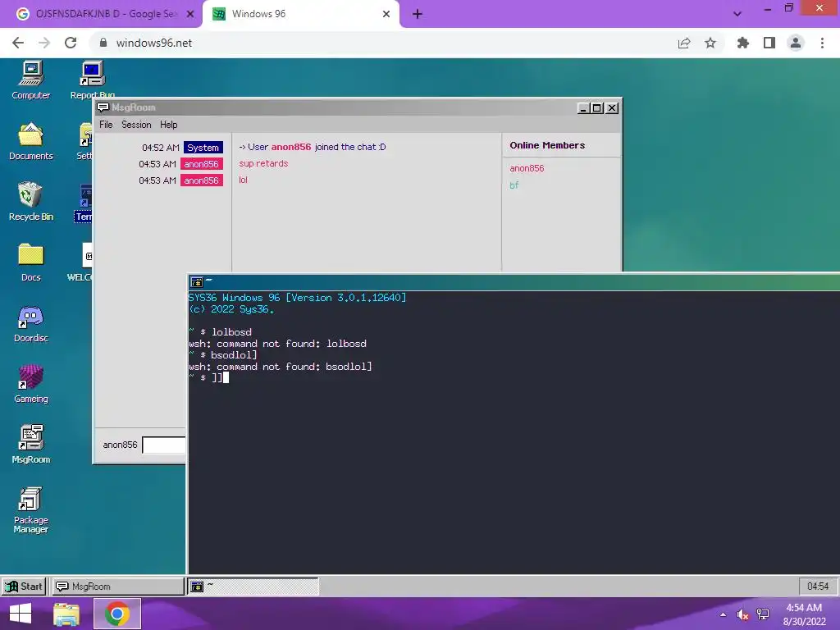This screenshot has height=630, width=840.
Task: Click the terminal window title icon
Action: point(197,282)
